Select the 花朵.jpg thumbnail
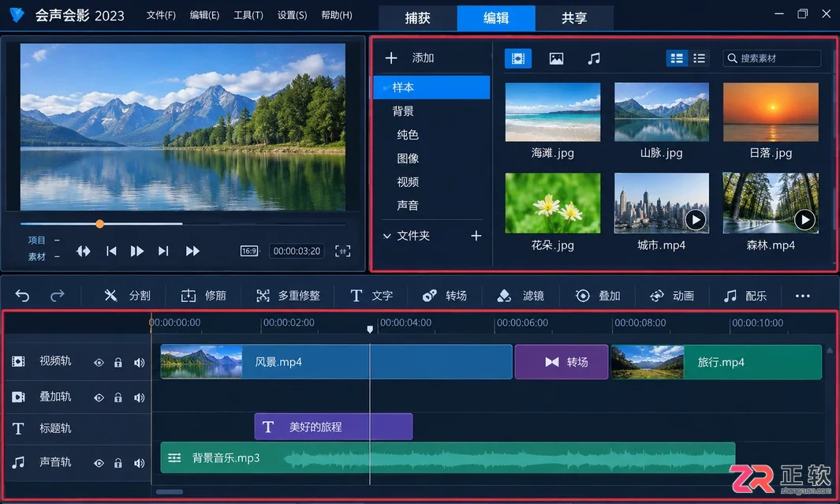The image size is (840, 504). (552, 203)
